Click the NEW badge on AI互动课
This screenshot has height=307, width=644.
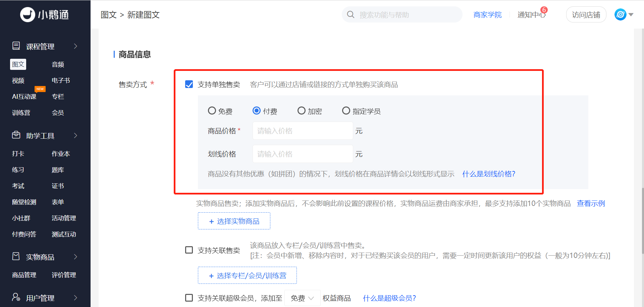point(40,89)
